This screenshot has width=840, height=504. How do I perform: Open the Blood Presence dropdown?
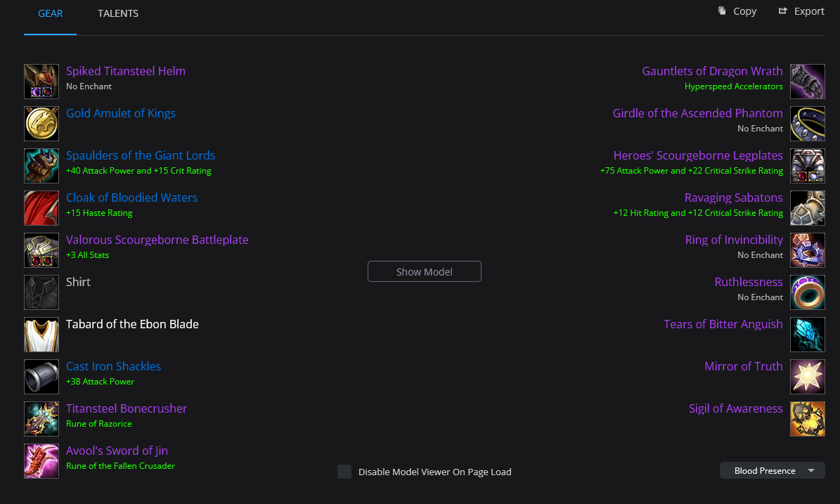click(772, 471)
